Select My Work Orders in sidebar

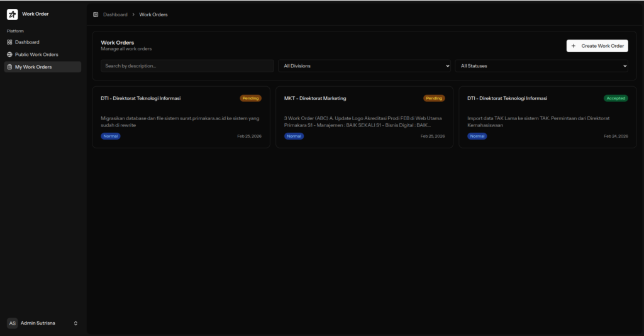tap(33, 67)
